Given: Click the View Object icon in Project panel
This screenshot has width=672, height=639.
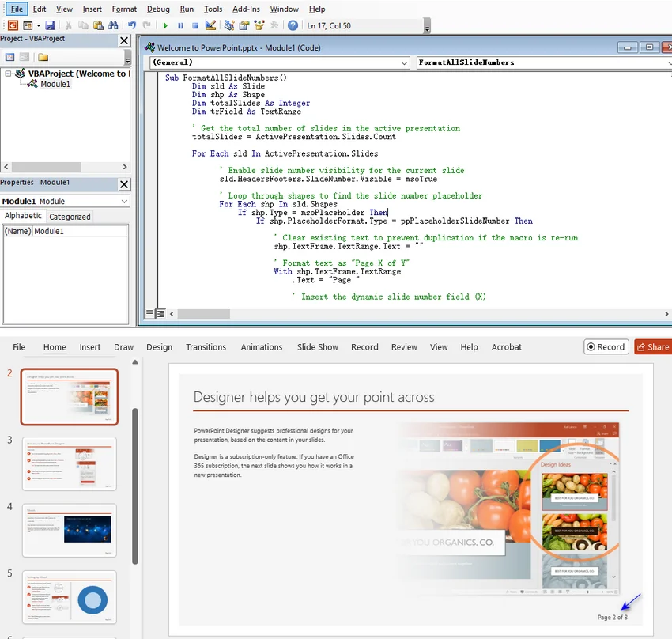Looking at the screenshot, I should pos(25,57).
